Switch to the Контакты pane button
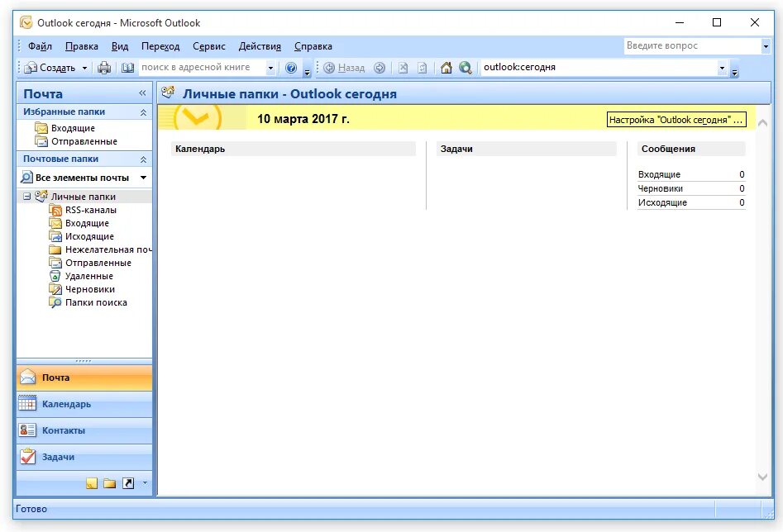783x532 pixels. click(x=84, y=430)
